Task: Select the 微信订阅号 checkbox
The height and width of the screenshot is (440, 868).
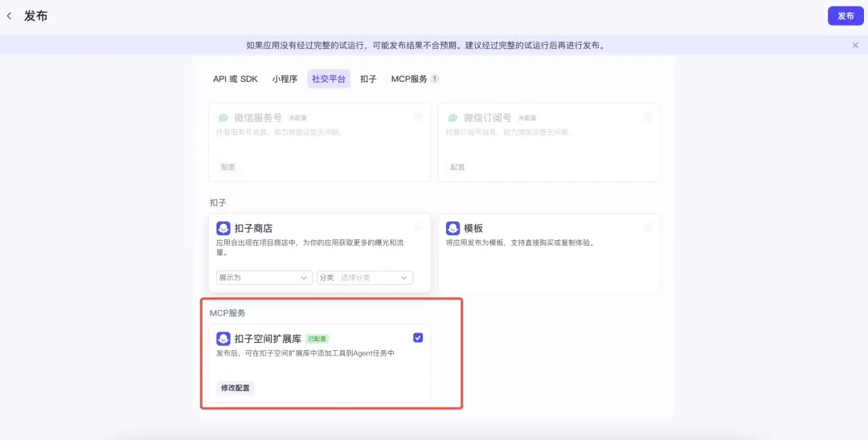Action: (647, 117)
